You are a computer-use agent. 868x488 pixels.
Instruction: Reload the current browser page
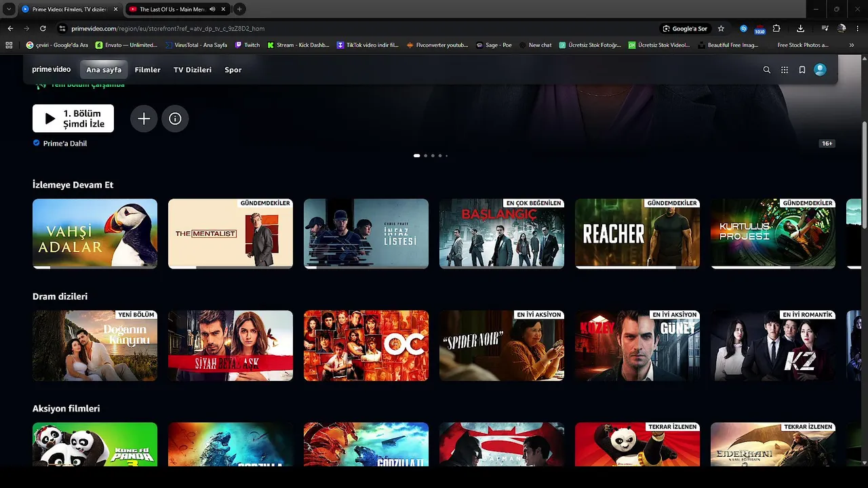43,28
